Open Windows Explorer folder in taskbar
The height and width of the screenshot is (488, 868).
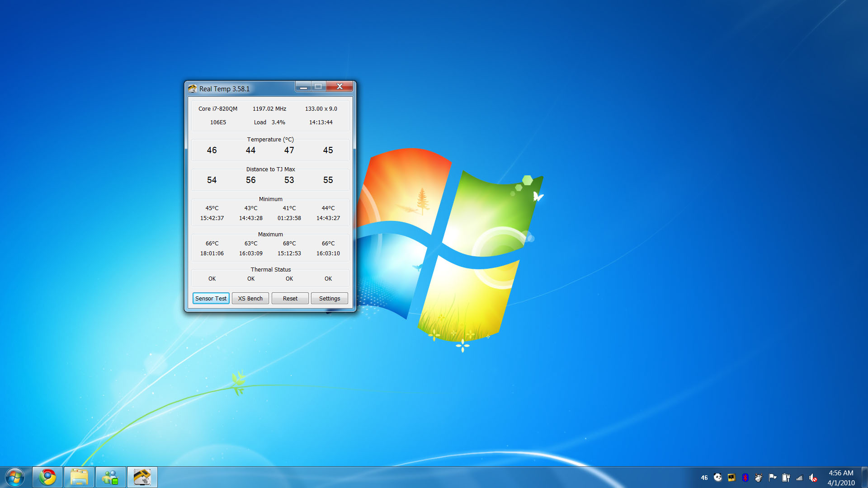(x=79, y=477)
